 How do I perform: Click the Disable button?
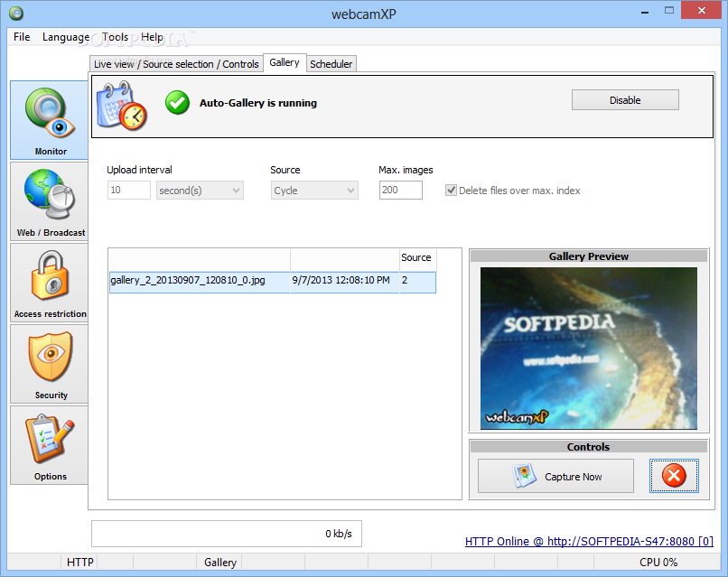pyautogui.click(x=625, y=100)
